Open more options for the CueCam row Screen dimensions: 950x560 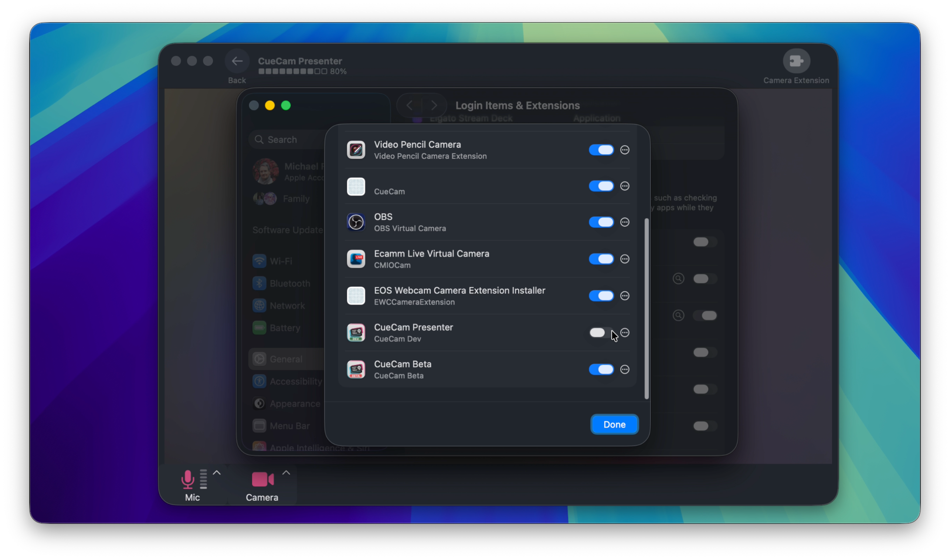pyautogui.click(x=624, y=186)
